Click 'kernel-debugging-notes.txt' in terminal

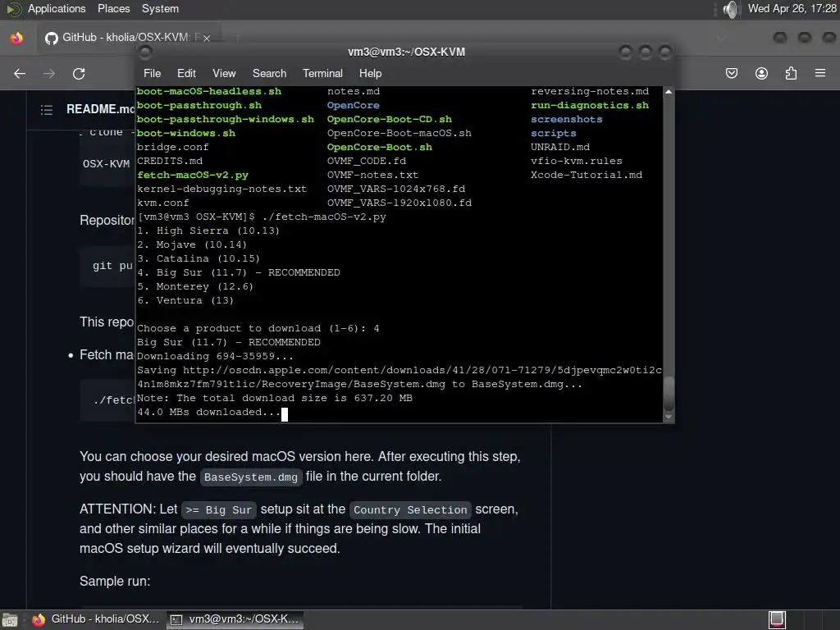(x=222, y=189)
